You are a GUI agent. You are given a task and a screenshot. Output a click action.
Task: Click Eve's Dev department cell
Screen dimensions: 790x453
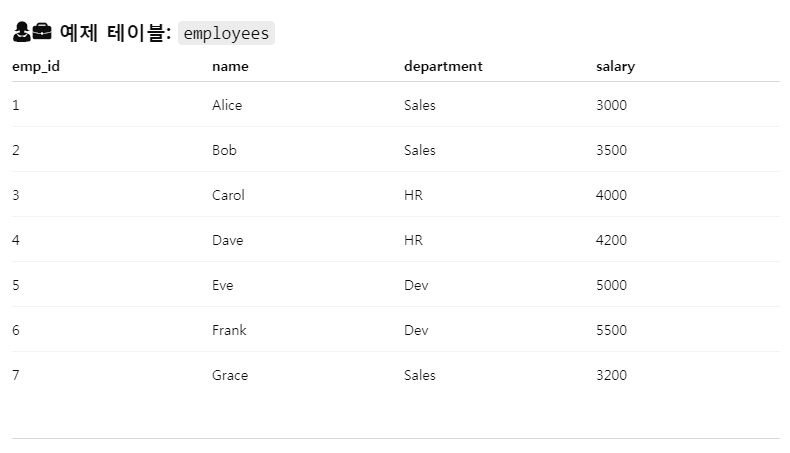(416, 285)
